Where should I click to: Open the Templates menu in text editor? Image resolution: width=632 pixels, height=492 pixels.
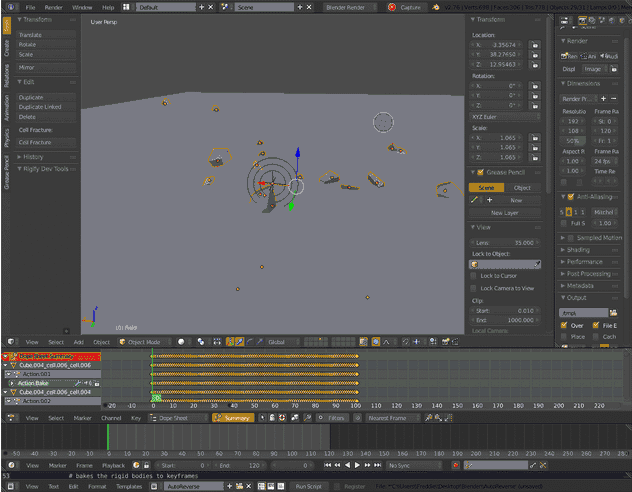[129, 486]
